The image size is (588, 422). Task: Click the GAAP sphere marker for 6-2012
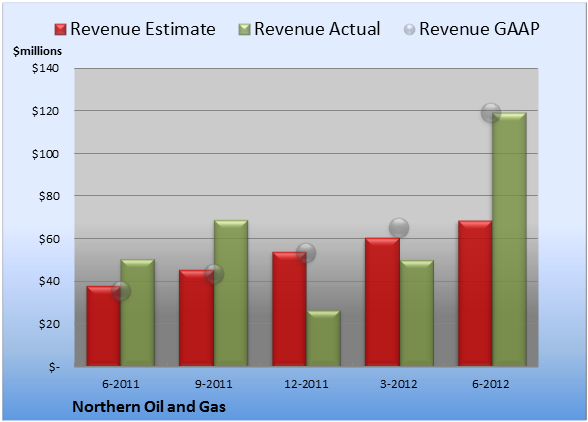491,113
